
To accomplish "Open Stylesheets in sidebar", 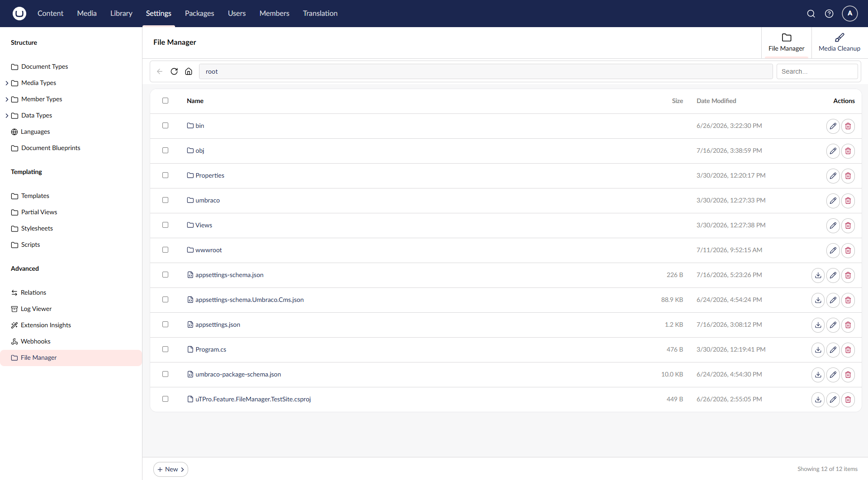I will (x=37, y=228).
